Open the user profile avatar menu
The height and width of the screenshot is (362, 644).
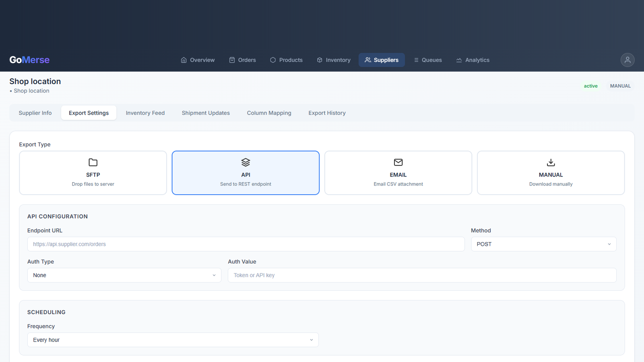coord(627,60)
